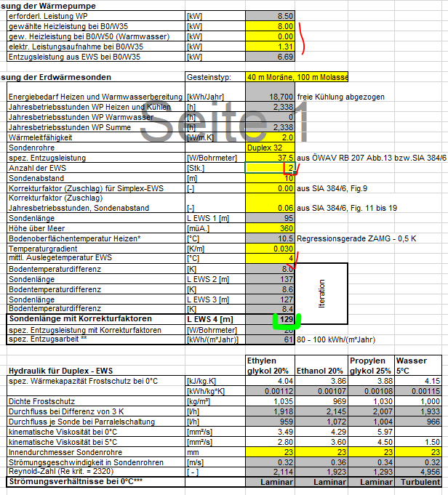Image resolution: width=448 pixels, height=495 pixels.
Task: Click 'Turbulent' result for Wasser
Action: (x=418, y=482)
